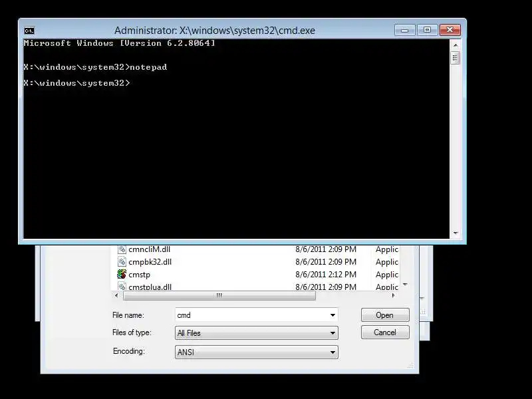Select the cmpbk32.dll file icon

[x=122, y=261]
